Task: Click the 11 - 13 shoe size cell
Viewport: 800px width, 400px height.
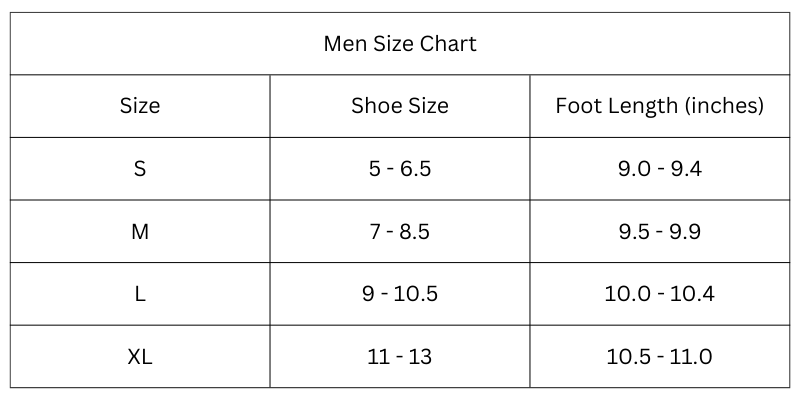Action: pos(400,357)
